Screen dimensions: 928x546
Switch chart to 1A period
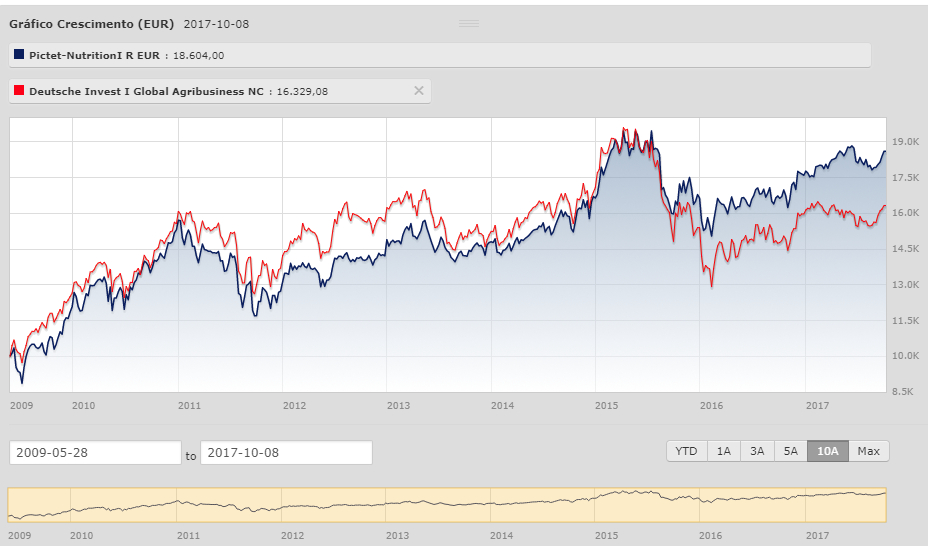723,451
